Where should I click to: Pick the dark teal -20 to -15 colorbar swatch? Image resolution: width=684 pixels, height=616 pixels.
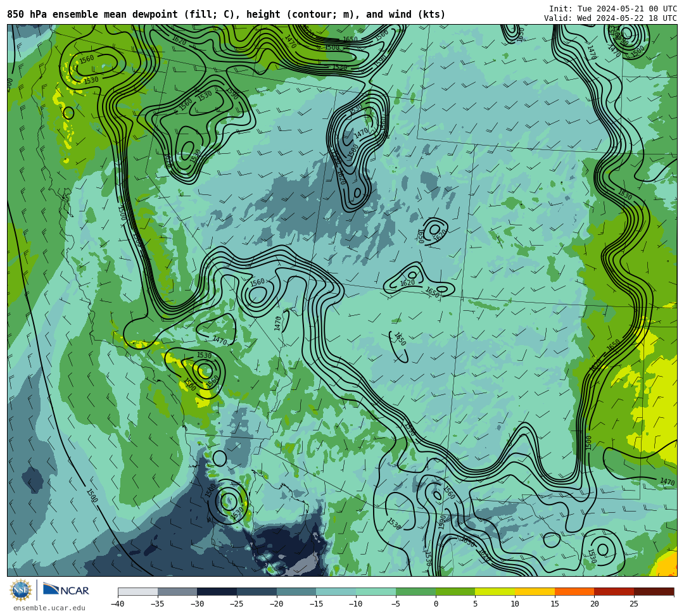point(296,591)
